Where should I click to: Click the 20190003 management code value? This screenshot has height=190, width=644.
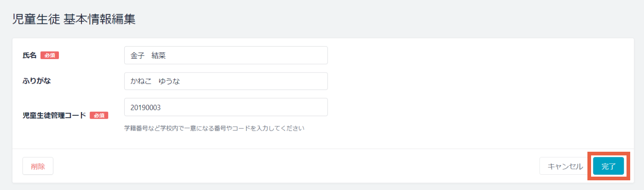[x=145, y=107]
